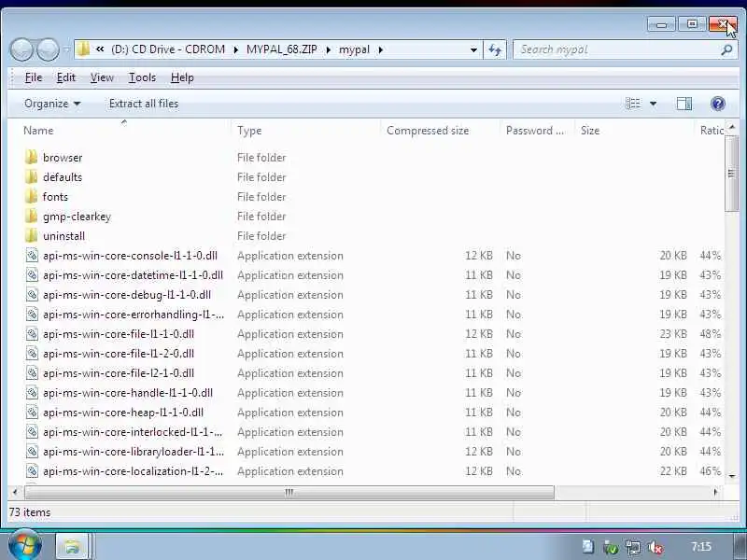Screen dimensions: 747x560
Task: Click the horizontal scrollbar thumb
Action: [289, 492]
